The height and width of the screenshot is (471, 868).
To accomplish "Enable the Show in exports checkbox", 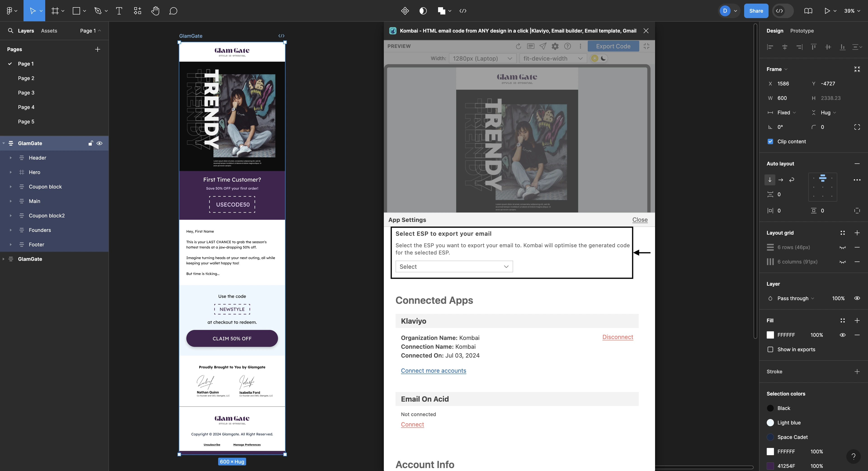I will [x=770, y=349].
